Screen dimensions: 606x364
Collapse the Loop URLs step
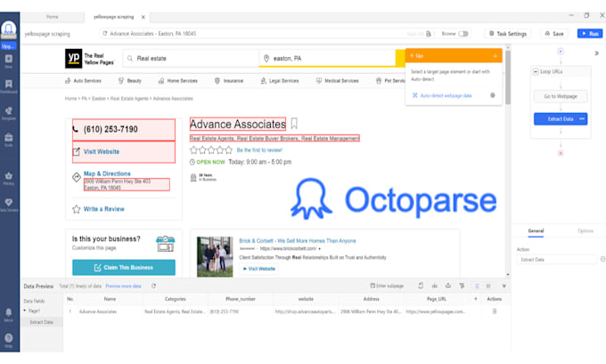pyautogui.click(x=536, y=71)
